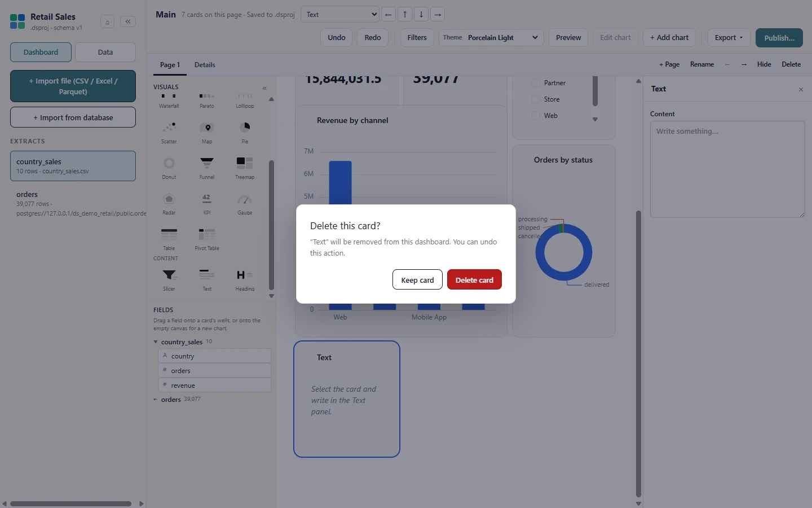Open the Text card selector dropdown
This screenshot has width=812, height=508.
(x=340, y=15)
